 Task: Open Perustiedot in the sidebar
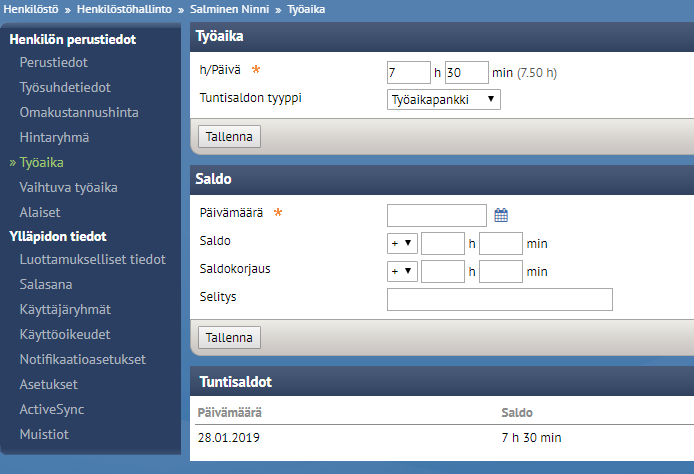[54, 62]
